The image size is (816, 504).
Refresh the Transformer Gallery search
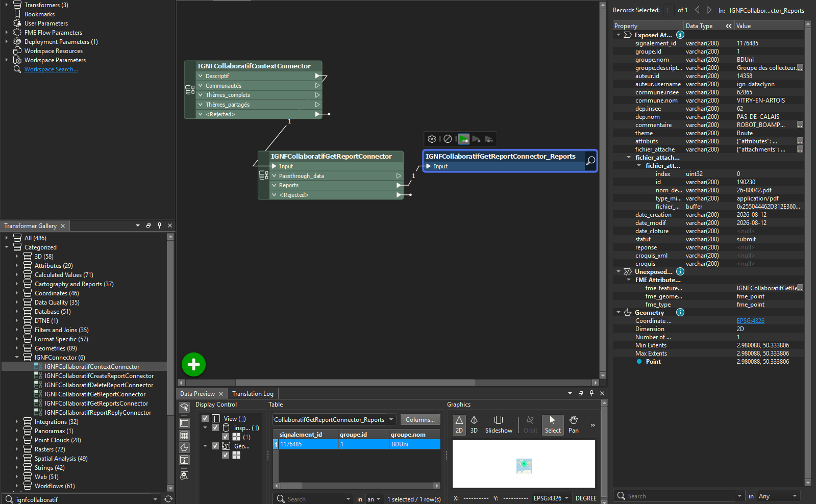pos(168,499)
